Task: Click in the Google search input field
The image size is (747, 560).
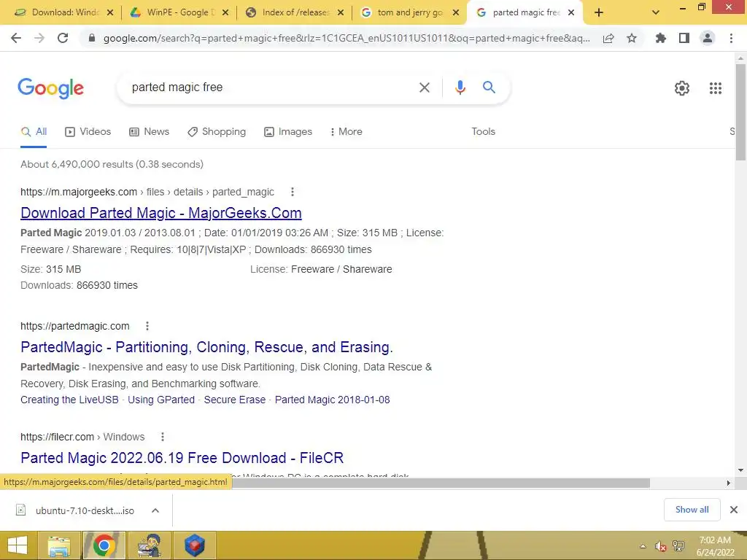Action: pyautogui.click(x=271, y=87)
